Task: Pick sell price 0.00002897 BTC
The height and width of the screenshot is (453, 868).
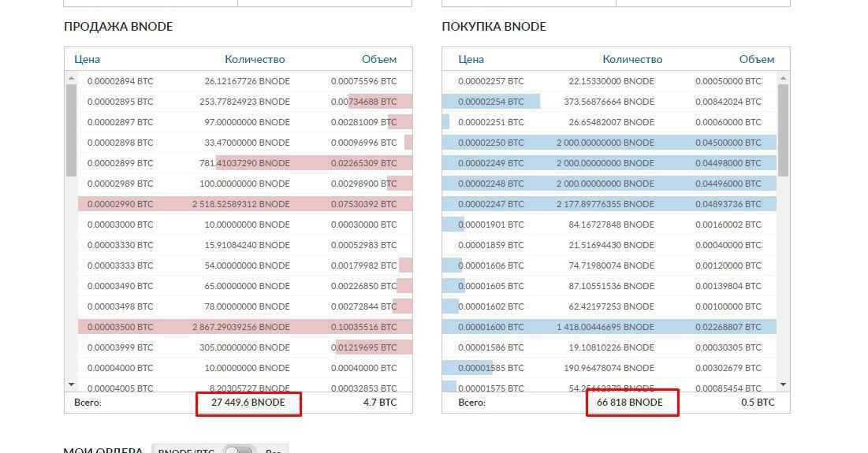Action: pyautogui.click(x=120, y=122)
